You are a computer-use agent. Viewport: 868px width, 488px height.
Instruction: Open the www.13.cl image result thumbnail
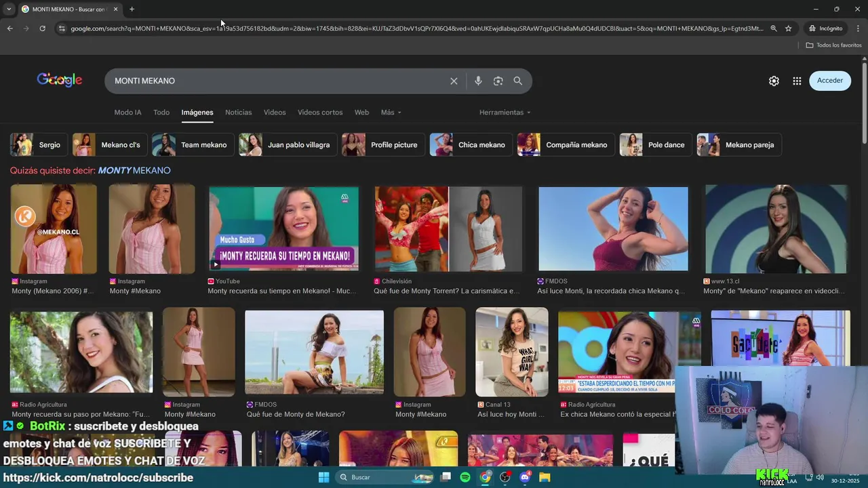coord(776,228)
